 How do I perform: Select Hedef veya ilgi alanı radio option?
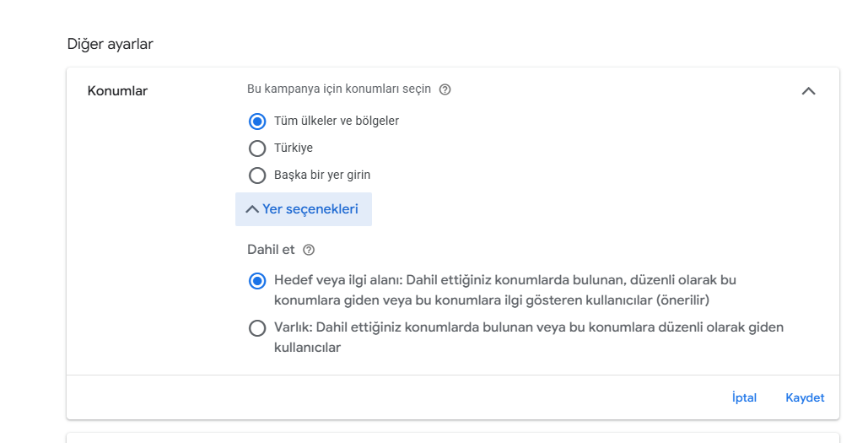tap(256, 281)
